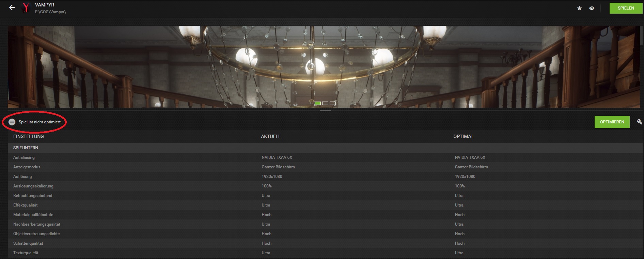This screenshot has width=644, height=259.
Task: Select the third screenshot indicator
Action: (333, 103)
